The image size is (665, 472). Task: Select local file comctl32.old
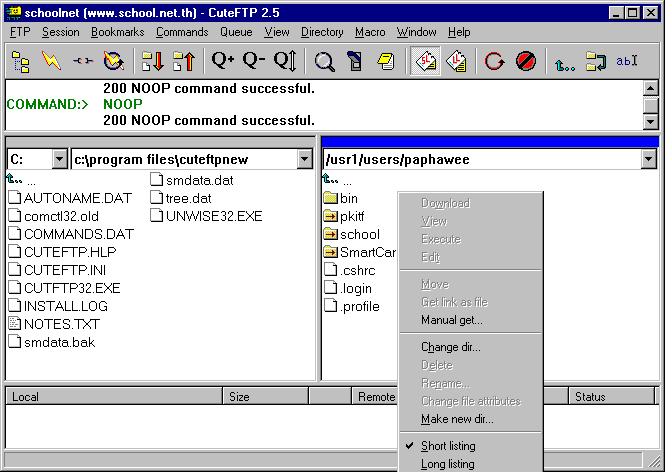pyautogui.click(x=54, y=216)
